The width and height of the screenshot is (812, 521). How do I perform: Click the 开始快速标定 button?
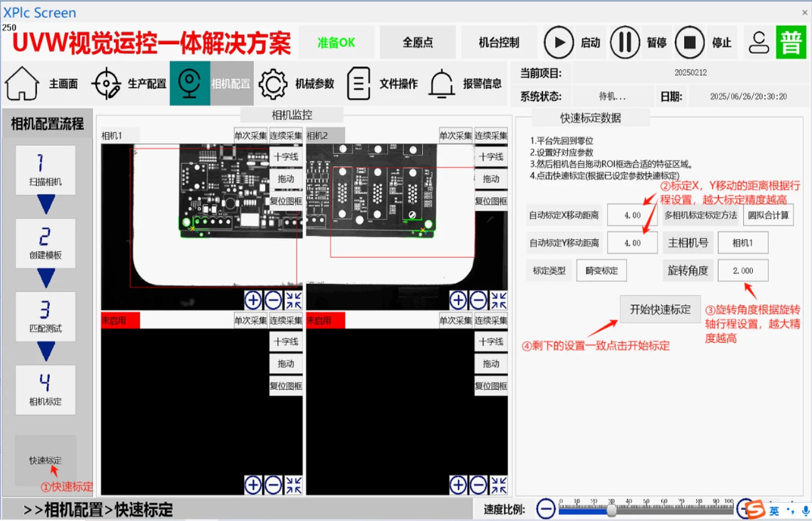click(660, 309)
